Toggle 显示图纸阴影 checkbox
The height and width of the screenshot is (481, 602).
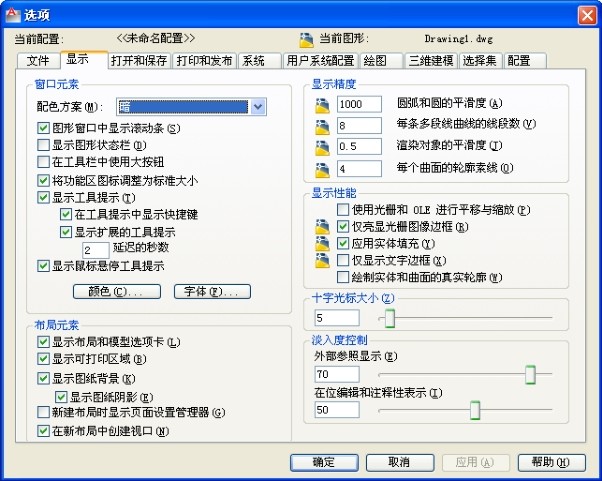pos(61,397)
